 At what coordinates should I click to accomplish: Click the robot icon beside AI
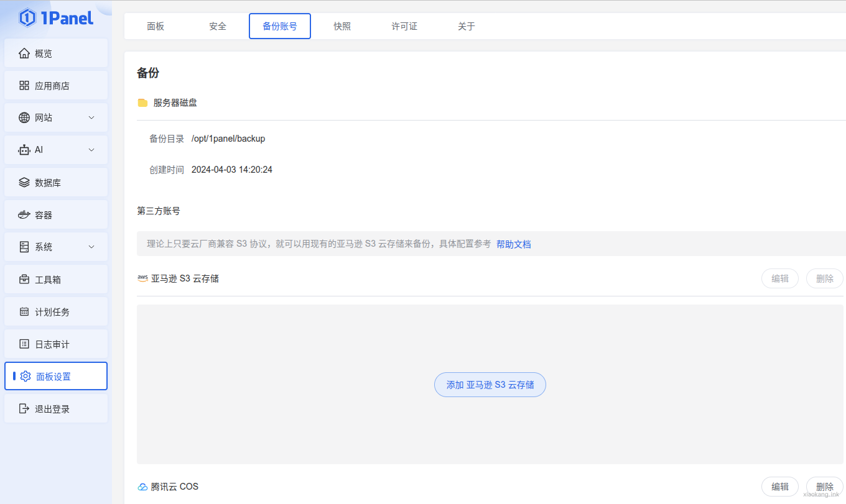tap(24, 150)
